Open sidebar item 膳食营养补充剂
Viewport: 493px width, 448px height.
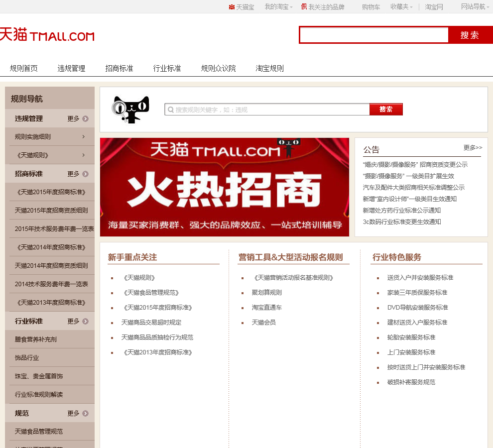[35, 339]
